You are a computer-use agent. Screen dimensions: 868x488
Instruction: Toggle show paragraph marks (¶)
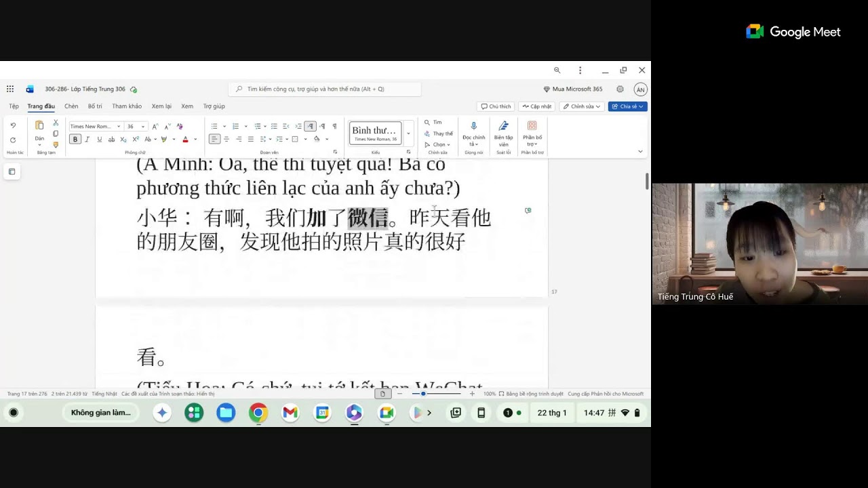[334, 126]
